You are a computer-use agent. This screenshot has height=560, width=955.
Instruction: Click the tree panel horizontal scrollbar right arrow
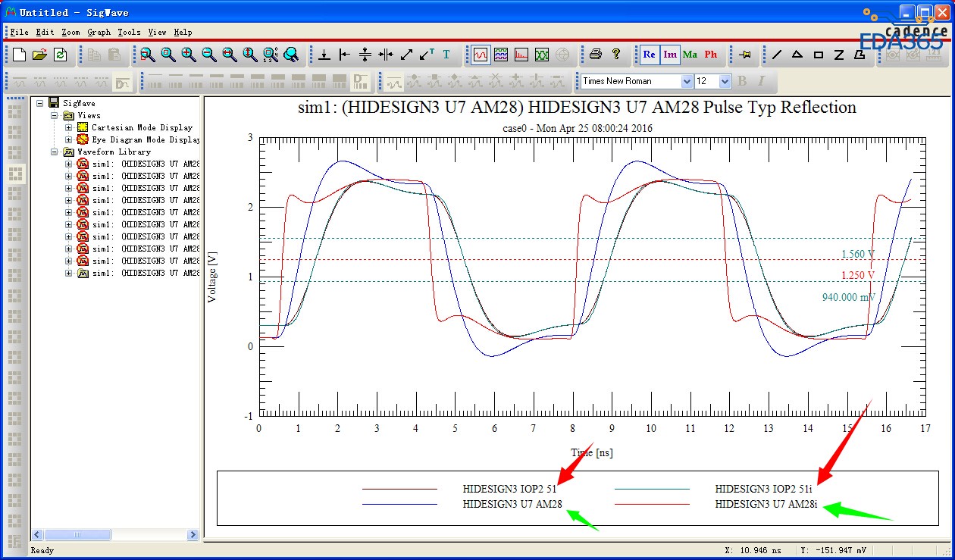click(x=193, y=535)
